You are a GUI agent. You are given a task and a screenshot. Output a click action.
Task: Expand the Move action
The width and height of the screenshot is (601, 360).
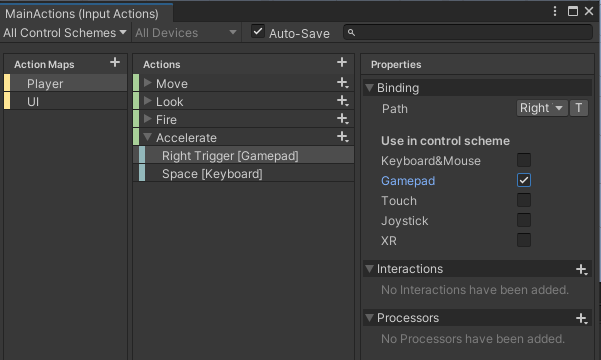(x=148, y=83)
